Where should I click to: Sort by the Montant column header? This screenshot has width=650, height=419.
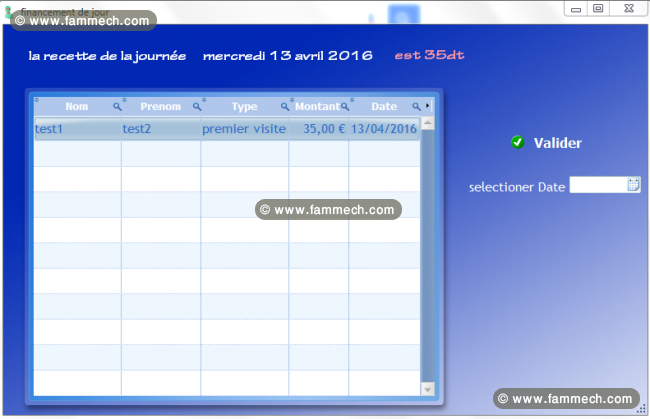[317, 107]
